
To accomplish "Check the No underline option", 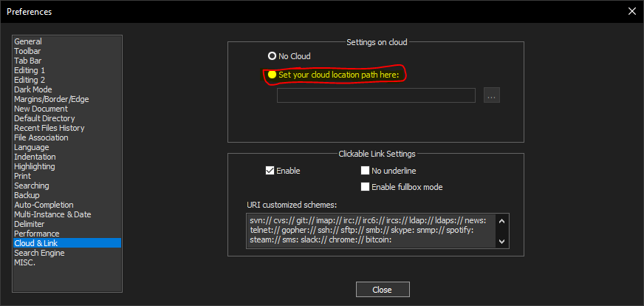I will 366,171.
